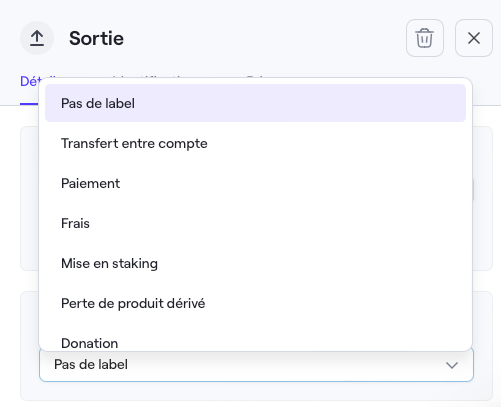
Task: Click the Sortie upload arrow icon
Action: coord(37,38)
